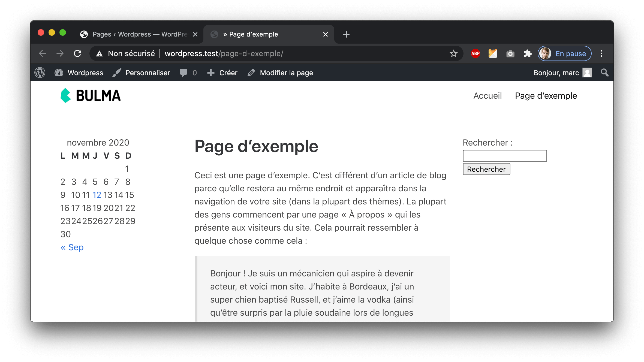Open admin bar search magnifier icon
The width and height of the screenshot is (644, 362).
(x=604, y=73)
